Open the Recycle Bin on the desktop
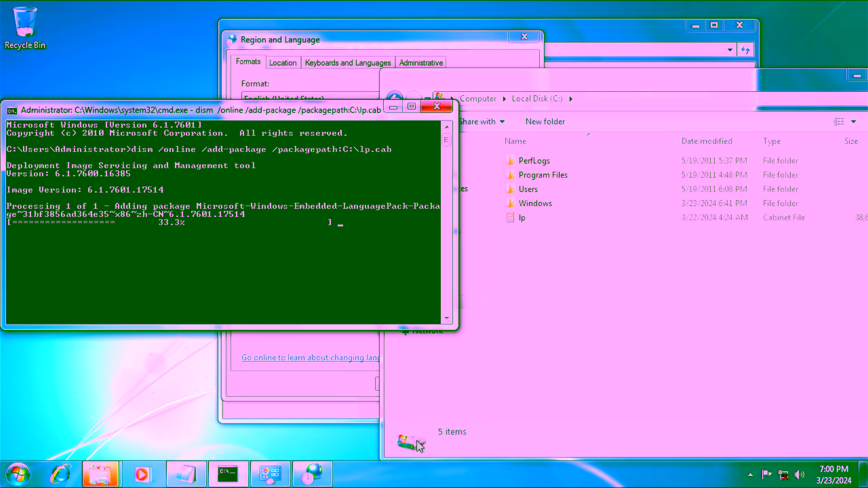The height and width of the screenshot is (488, 868). [x=25, y=27]
